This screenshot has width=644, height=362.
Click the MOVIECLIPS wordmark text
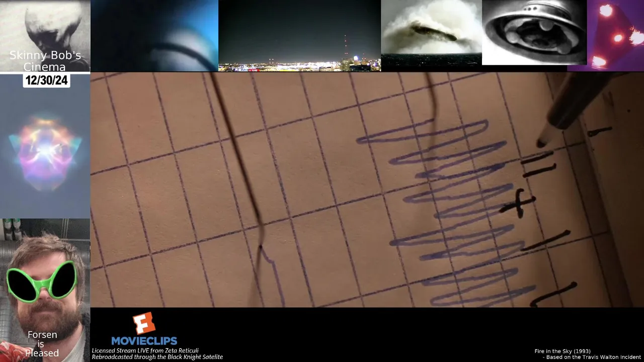[144, 341]
